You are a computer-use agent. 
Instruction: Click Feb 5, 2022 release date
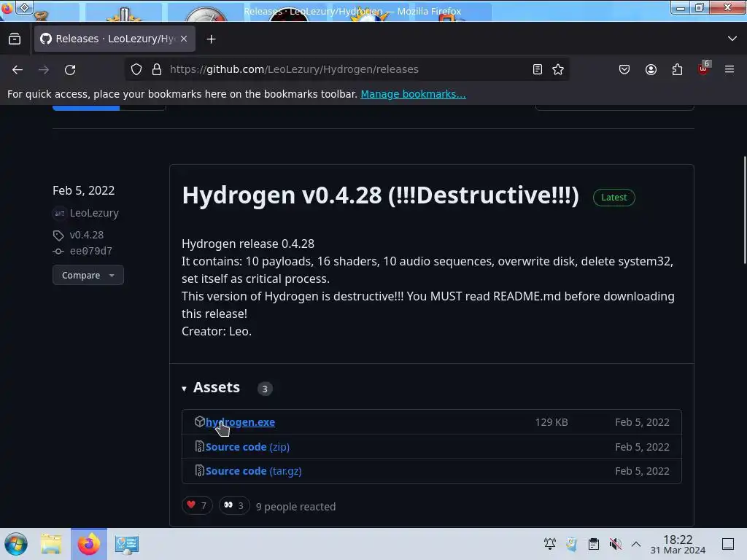[x=83, y=190]
